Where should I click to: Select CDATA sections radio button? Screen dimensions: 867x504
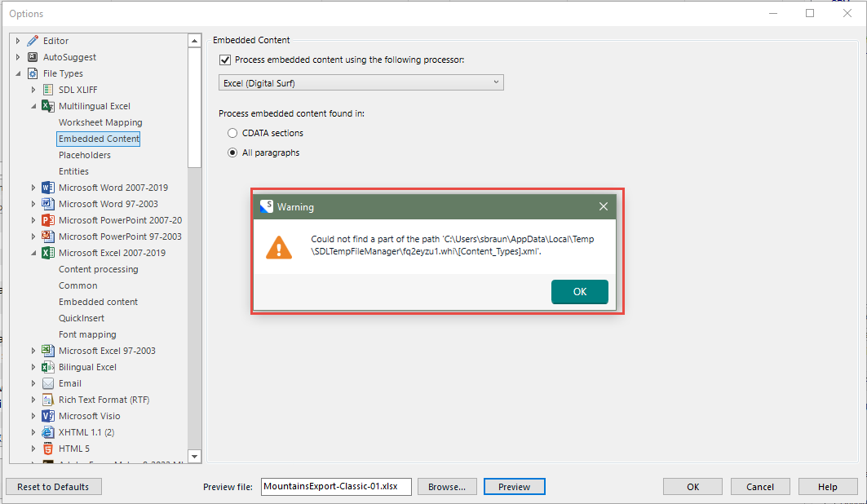[232, 133]
